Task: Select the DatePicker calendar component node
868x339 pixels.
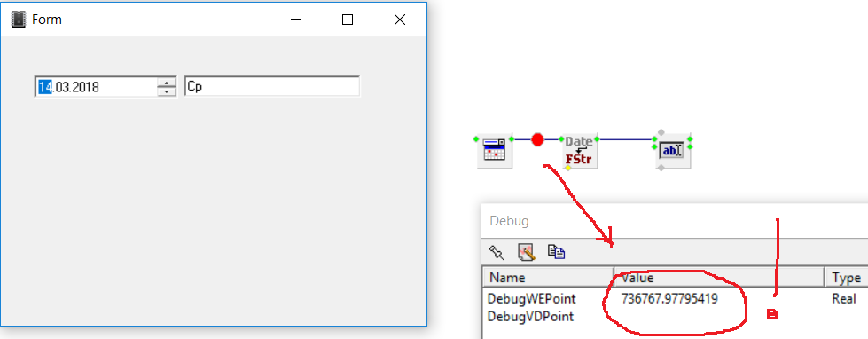Action: (495, 150)
